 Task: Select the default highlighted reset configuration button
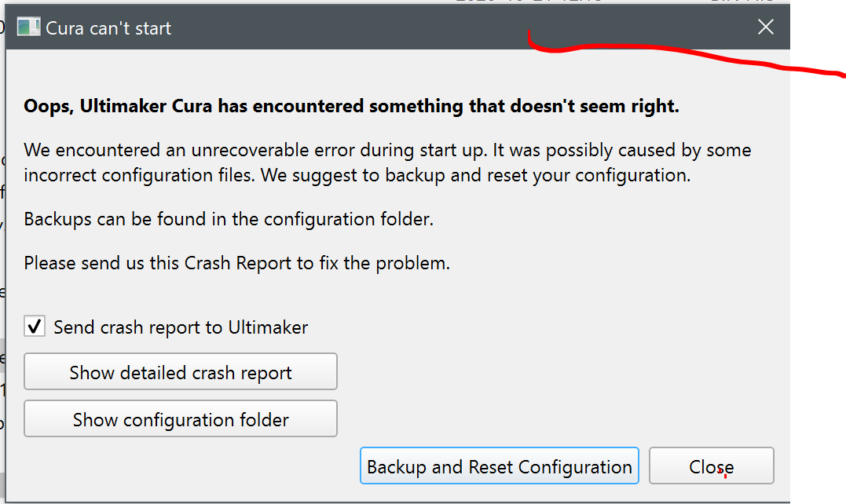click(x=499, y=466)
